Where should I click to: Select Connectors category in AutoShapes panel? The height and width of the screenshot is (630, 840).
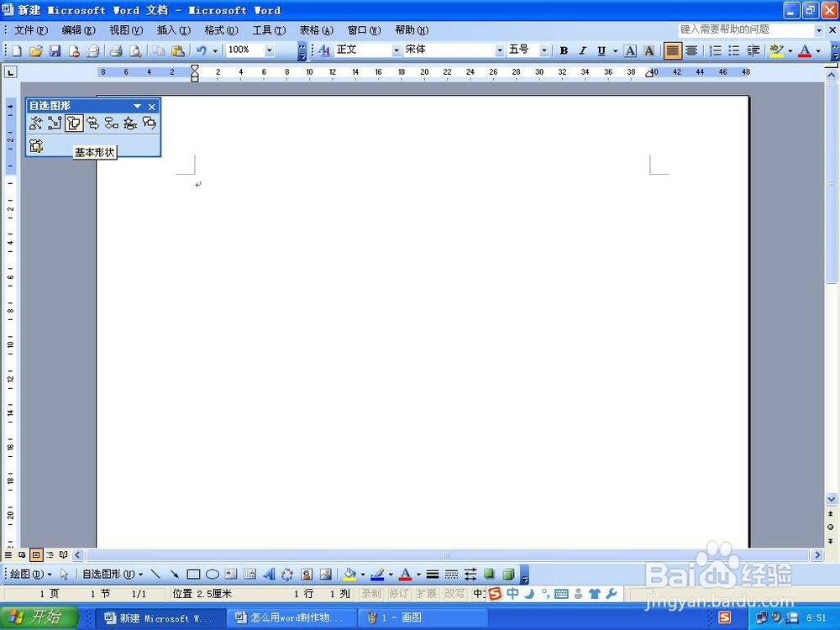(x=55, y=123)
